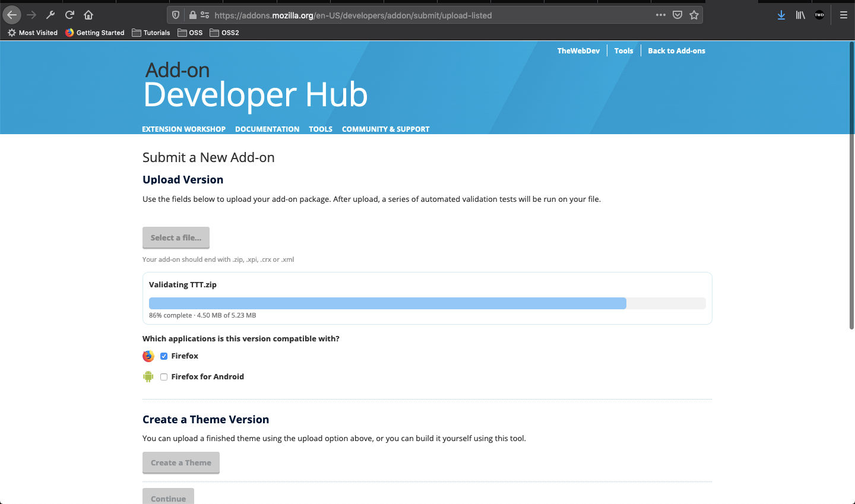Click the Android robot icon
The image size is (855, 504).
tap(148, 376)
